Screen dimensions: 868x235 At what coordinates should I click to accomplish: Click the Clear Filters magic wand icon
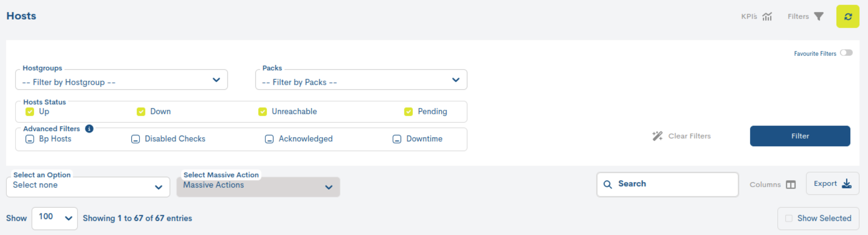tap(657, 136)
